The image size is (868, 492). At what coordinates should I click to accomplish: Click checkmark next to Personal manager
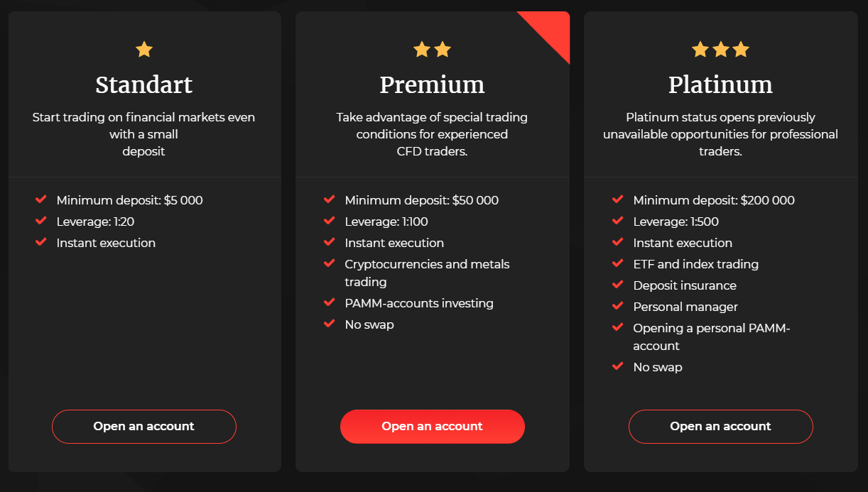(x=618, y=306)
